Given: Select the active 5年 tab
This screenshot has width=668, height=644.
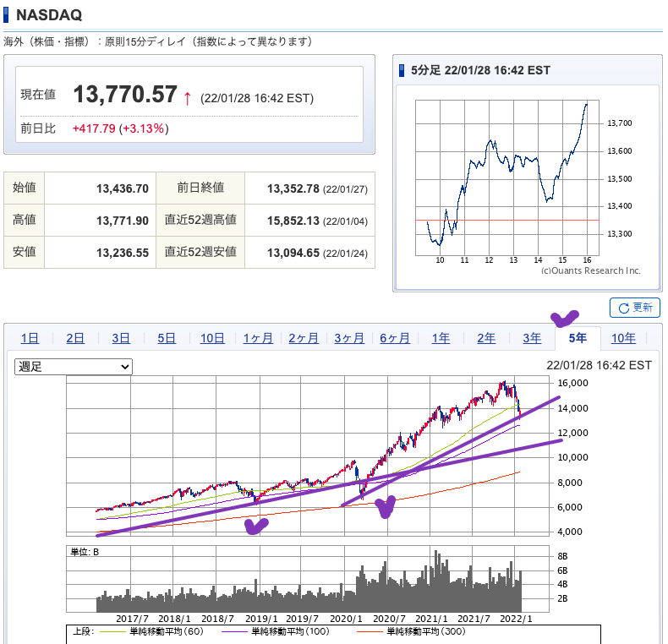Looking at the screenshot, I should (x=578, y=338).
